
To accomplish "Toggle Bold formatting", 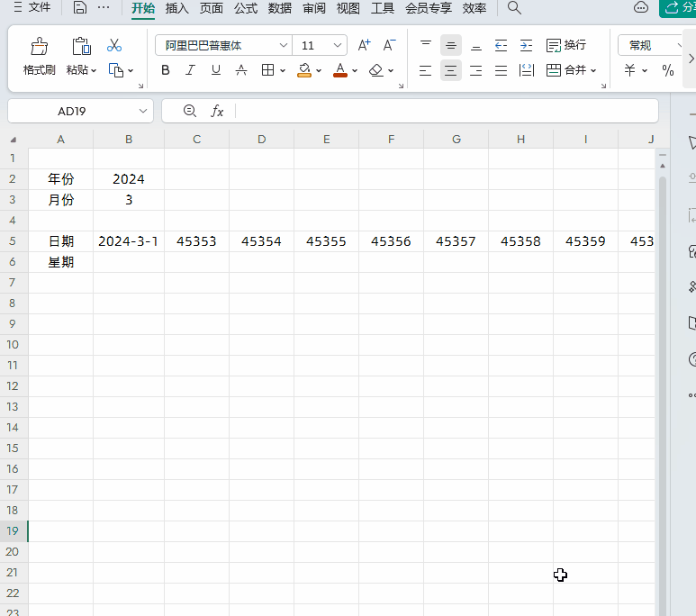I will click(166, 70).
